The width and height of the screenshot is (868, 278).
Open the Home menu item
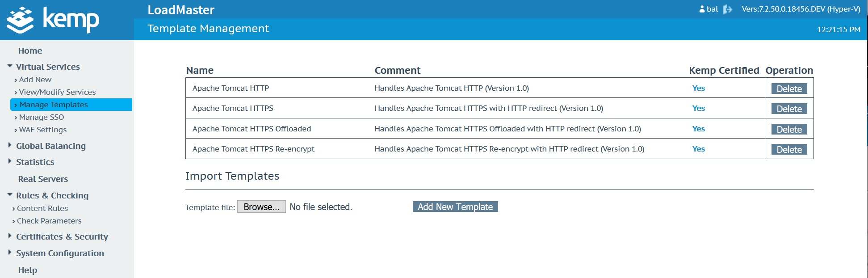30,51
